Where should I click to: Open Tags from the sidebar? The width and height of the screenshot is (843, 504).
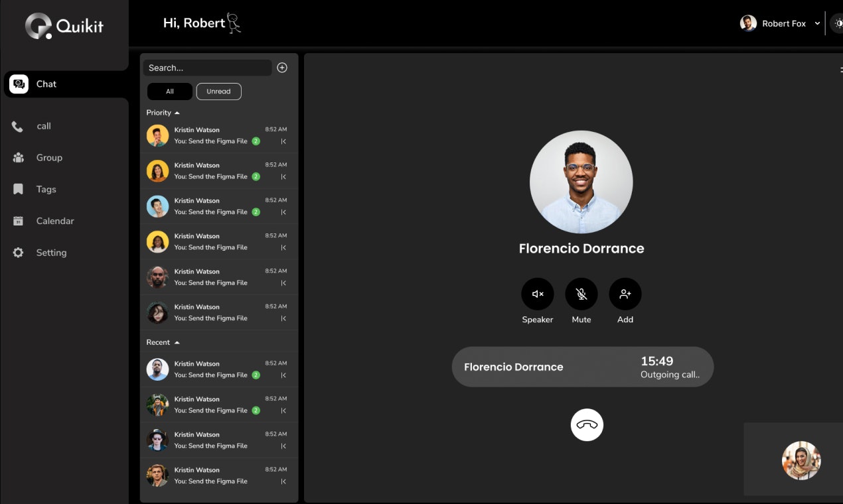[x=46, y=190]
